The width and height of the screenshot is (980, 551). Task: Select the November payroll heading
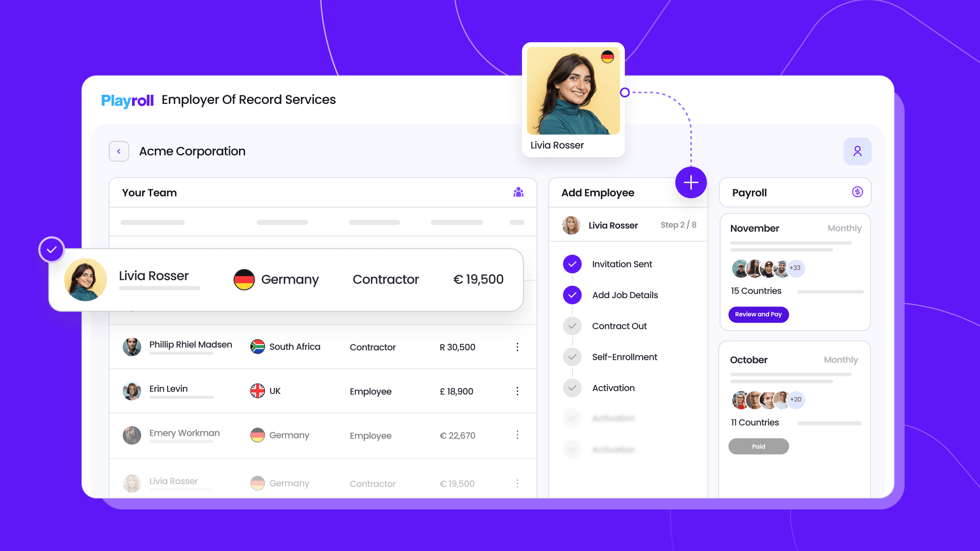tap(755, 228)
